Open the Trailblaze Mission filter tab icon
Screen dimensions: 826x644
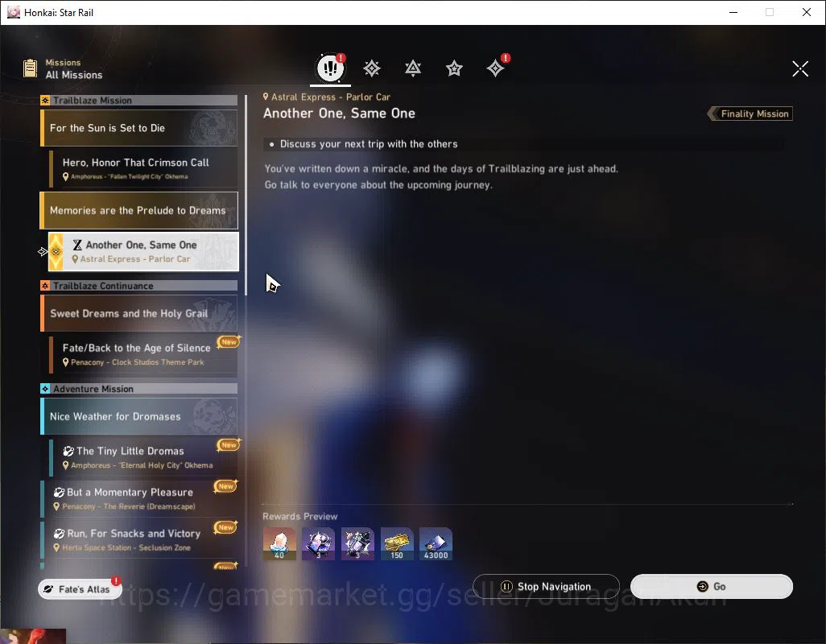tap(372, 68)
